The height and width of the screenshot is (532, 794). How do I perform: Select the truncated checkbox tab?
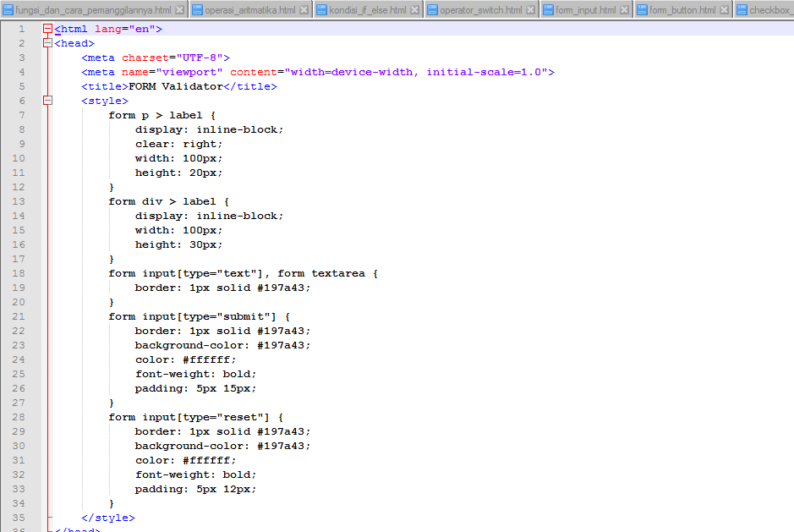769,8
